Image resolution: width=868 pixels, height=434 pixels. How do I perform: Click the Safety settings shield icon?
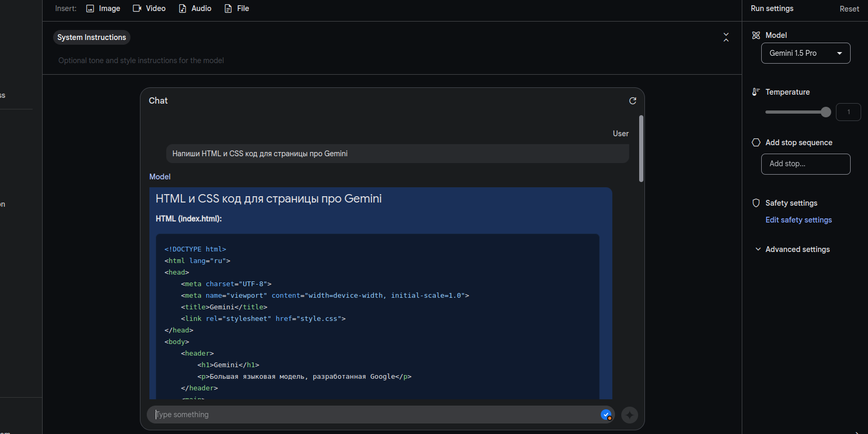click(x=756, y=203)
